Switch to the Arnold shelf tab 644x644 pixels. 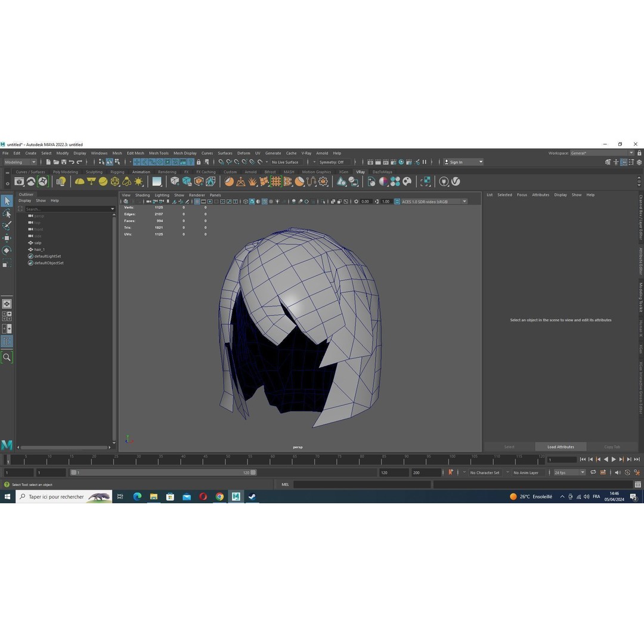tap(250, 172)
